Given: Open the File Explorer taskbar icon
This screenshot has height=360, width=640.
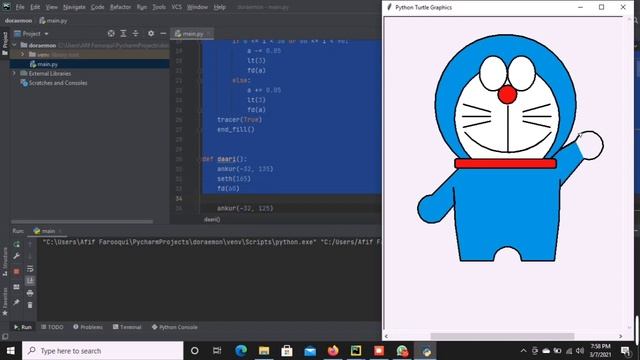Looking at the screenshot, I should pos(264,351).
